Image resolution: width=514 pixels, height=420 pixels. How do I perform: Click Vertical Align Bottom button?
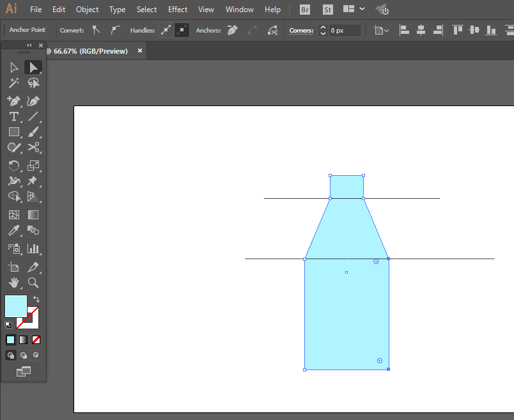491,31
